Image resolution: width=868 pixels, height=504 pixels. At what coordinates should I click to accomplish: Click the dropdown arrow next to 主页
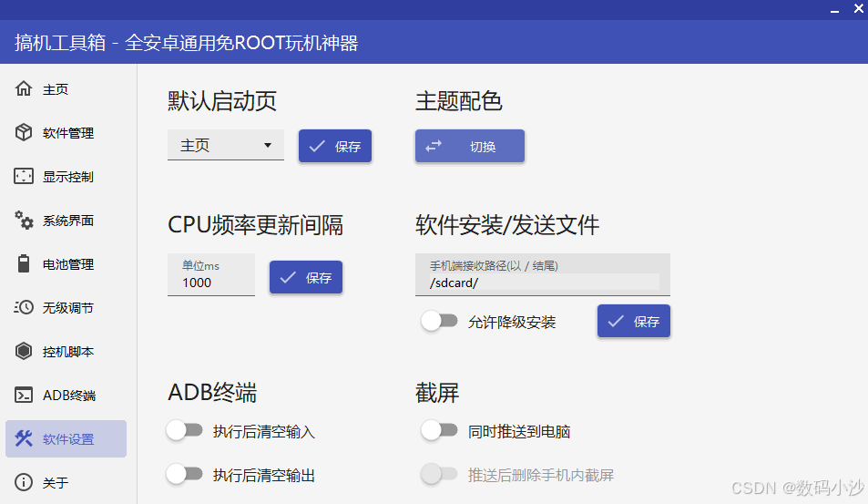point(268,145)
